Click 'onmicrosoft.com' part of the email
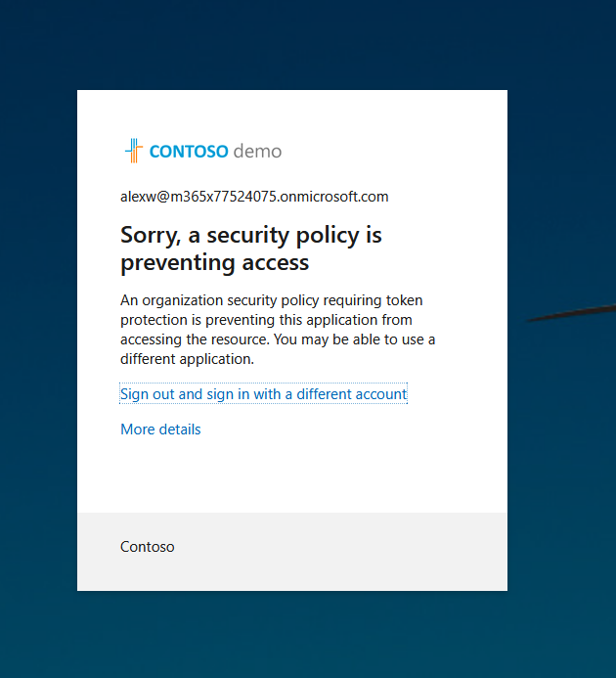 [334, 197]
